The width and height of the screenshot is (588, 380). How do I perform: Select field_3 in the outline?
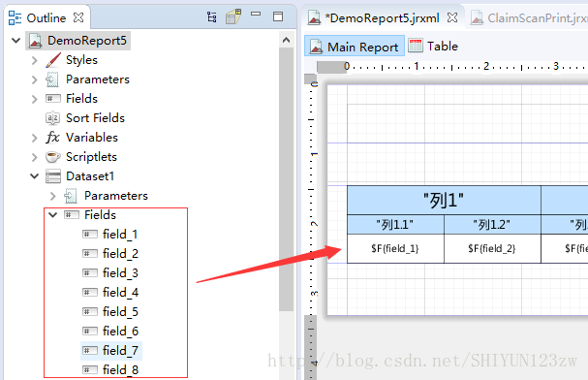click(111, 272)
